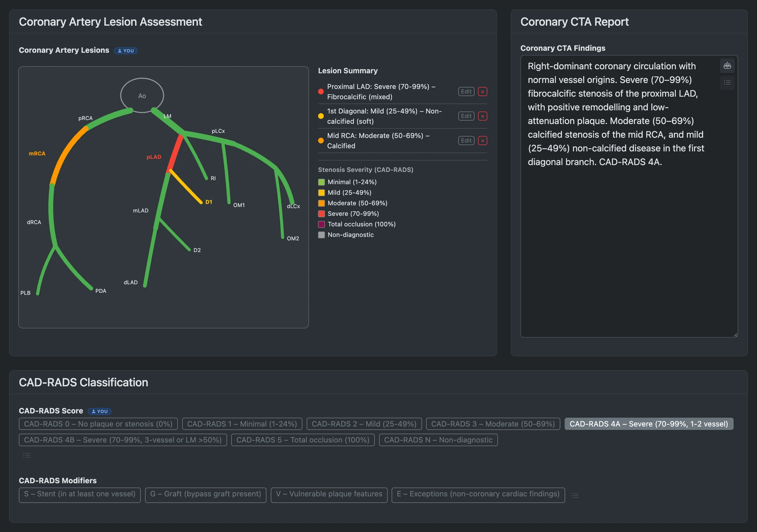This screenshot has height=532, width=757.
Task: Toggle E – Exceptions modifier
Action: [x=478, y=495]
